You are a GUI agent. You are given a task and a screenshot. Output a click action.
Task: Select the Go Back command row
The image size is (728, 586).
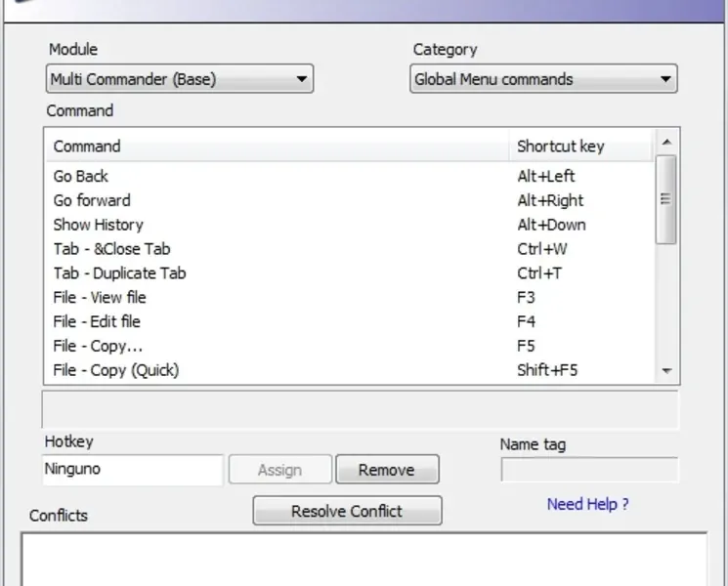click(81, 177)
